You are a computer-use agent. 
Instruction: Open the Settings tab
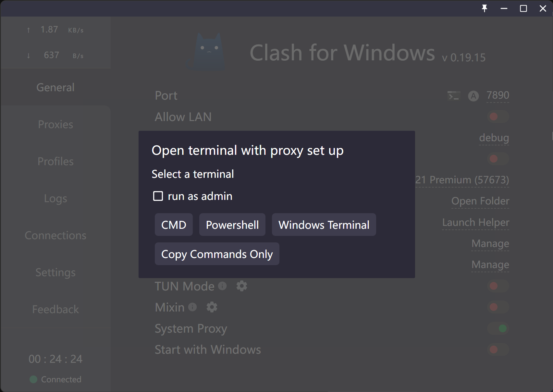coord(55,272)
